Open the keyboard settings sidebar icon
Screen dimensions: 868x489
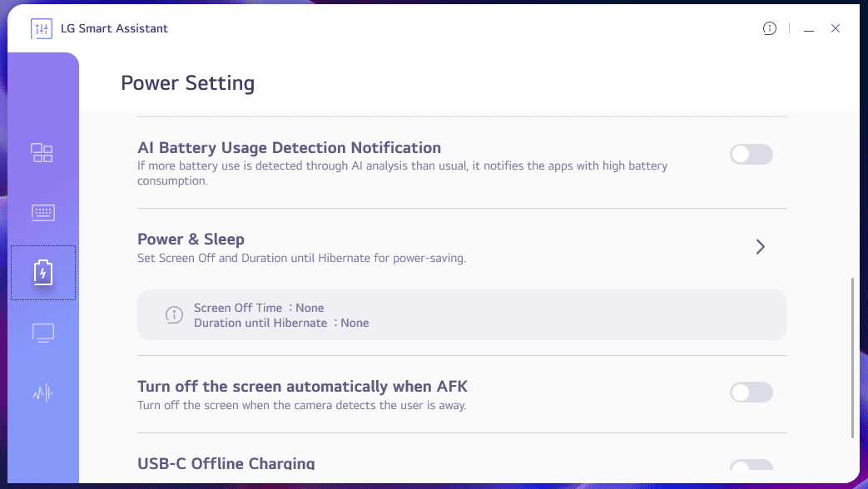point(42,213)
